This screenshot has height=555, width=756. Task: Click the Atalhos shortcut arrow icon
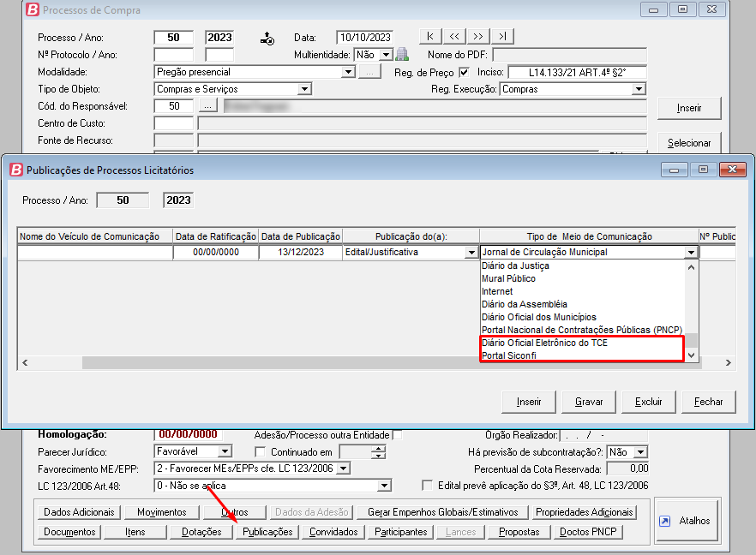(665, 521)
